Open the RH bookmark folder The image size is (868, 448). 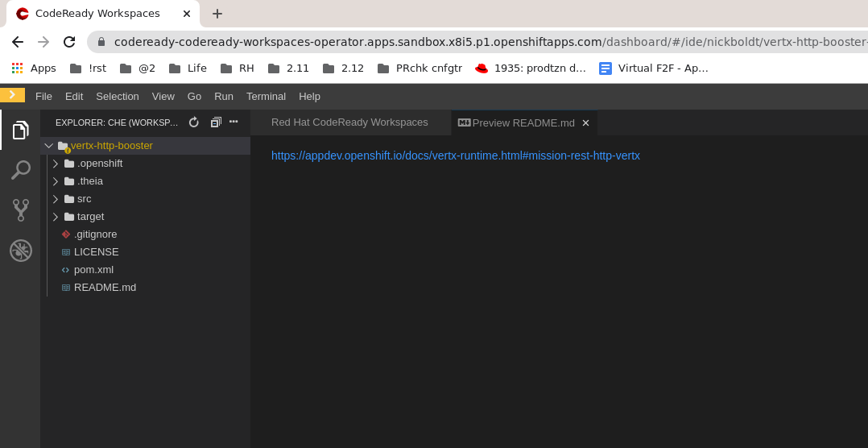point(237,68)
